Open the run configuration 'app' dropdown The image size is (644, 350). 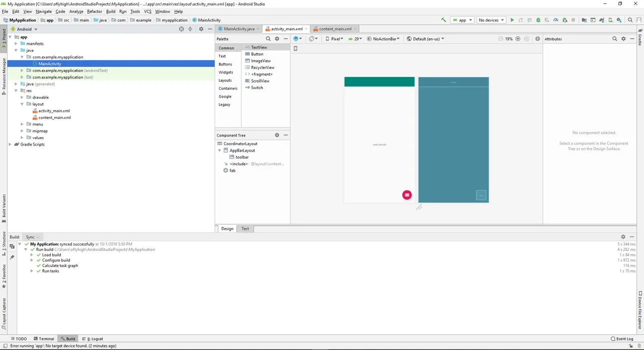click(463, 20)
